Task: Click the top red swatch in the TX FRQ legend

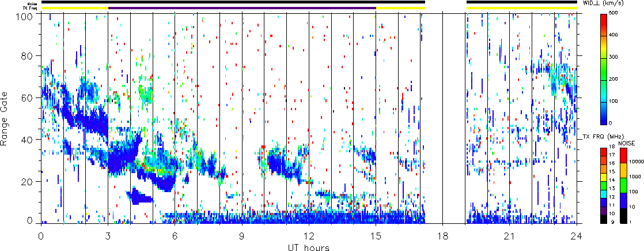Action: point(604,152)
